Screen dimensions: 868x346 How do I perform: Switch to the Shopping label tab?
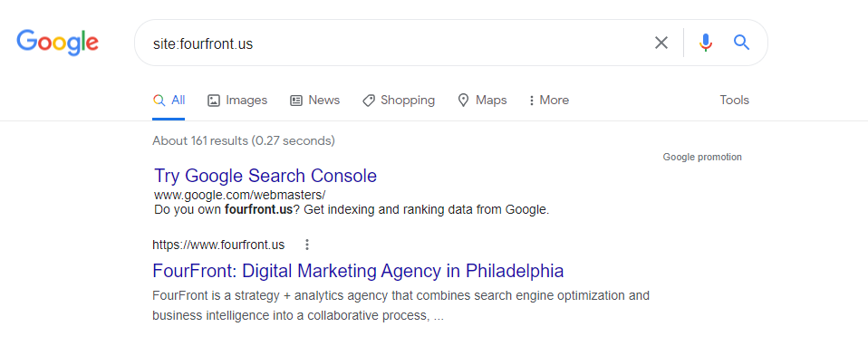408,101
